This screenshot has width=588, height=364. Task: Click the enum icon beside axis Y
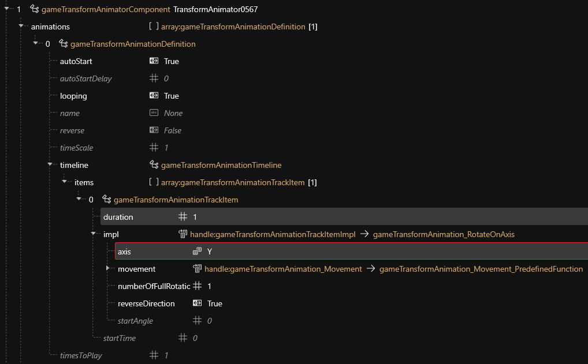tap(197, 252)
